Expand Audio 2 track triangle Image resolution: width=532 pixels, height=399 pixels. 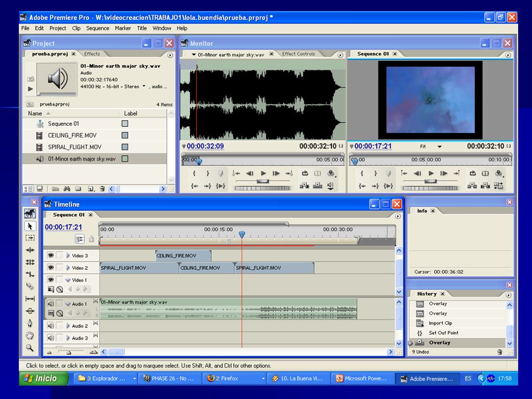pos(68,326)
